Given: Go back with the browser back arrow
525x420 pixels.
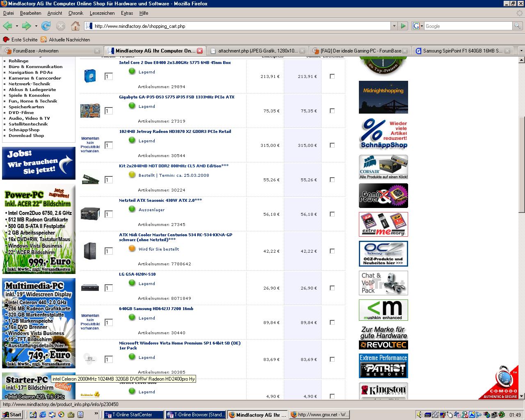Looking at the screenshot, I should [7, 26].
